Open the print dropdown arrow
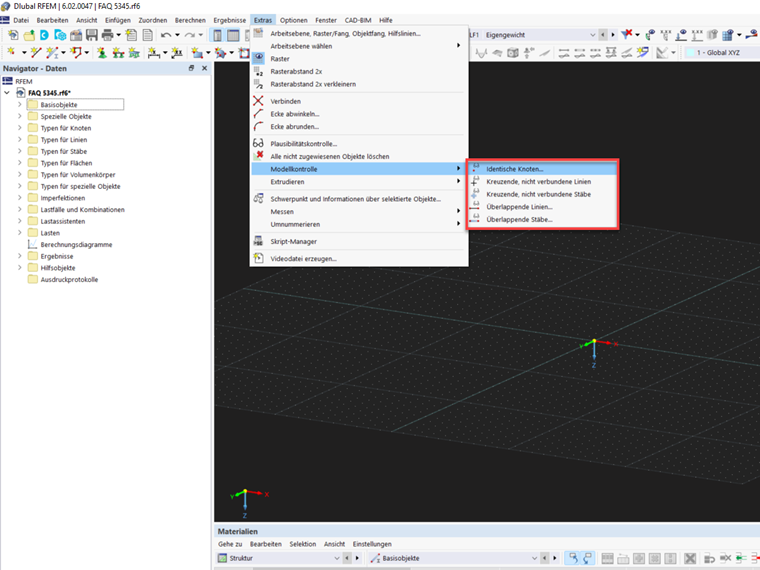Viewport: 760px width, 570px height. coord(118,35)
